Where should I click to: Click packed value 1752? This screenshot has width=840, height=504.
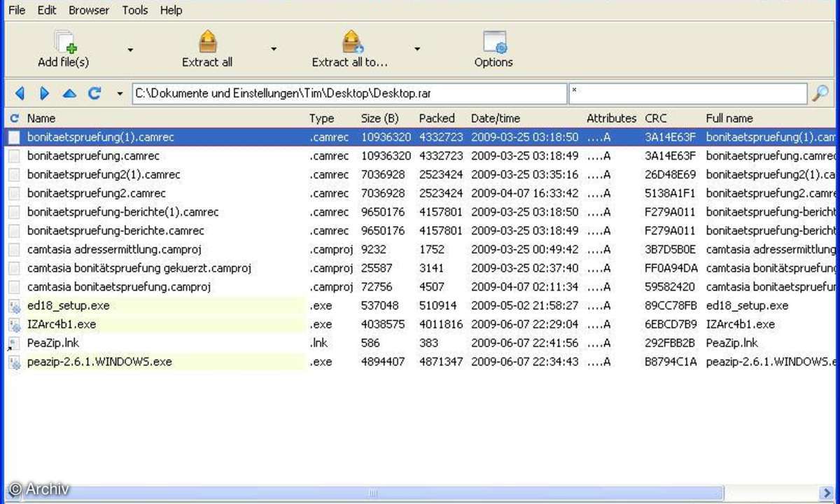click(432, 249)
